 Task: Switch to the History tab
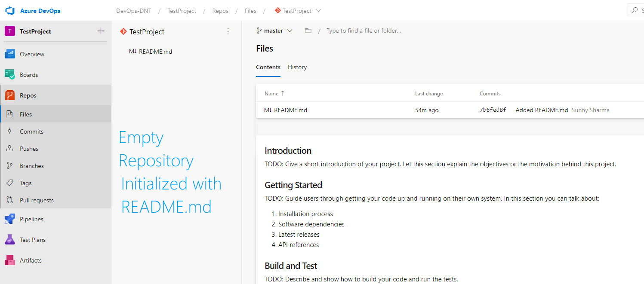coord(297,67)
